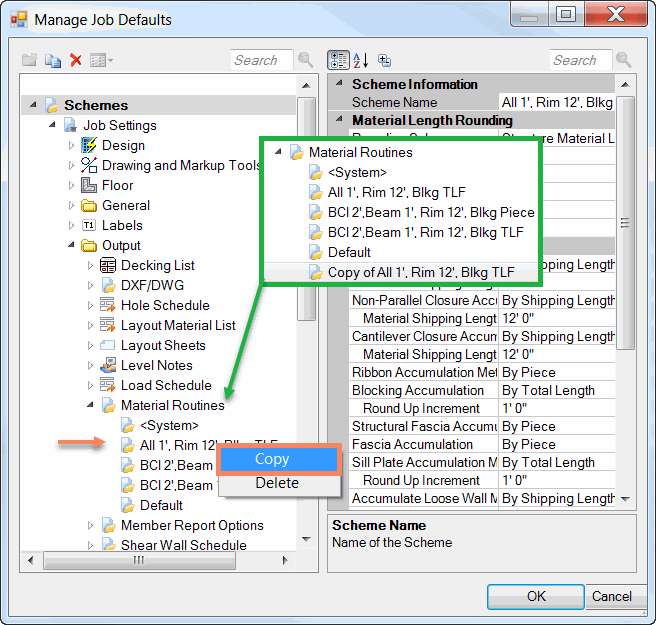The image size is (656, 625).
Task: Sort properties alphabetically with A-Z icon
Action: pyautogui.click(x=360, y=61)
